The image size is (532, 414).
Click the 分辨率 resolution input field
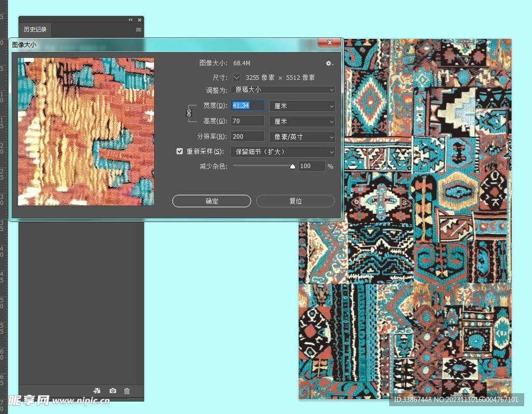click(247, 137)
